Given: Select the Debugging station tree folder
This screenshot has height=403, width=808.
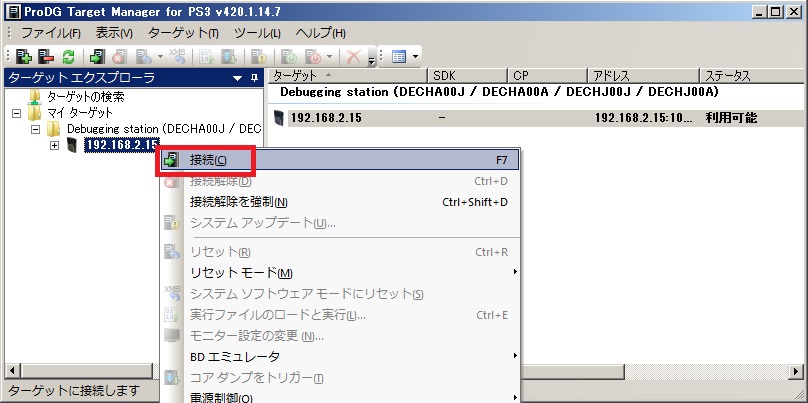Looking at the screenshot, I should (x=164, y=129).
